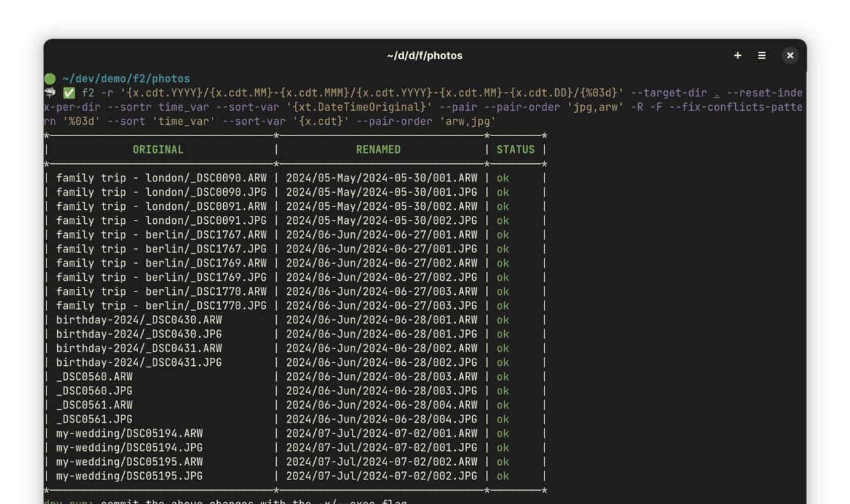Select the london/_DSC0090.ARW original entry

(161, 178)
